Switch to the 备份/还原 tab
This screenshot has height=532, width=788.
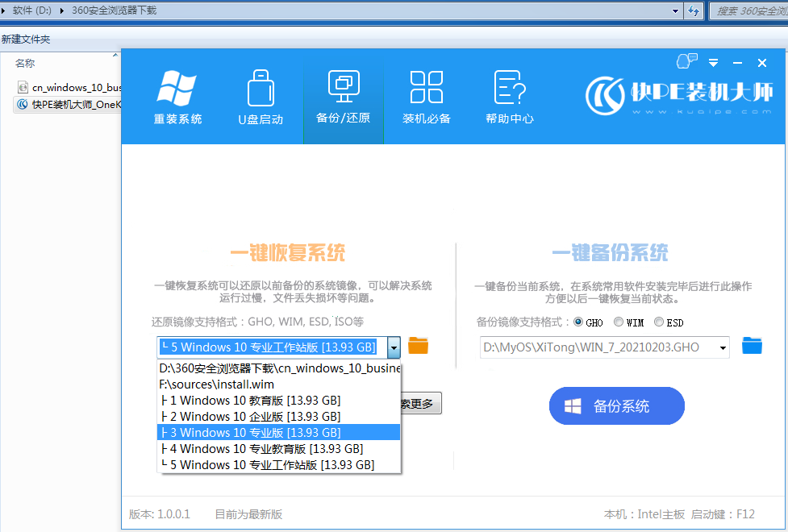pyautogui.click(x=343, y=98)
